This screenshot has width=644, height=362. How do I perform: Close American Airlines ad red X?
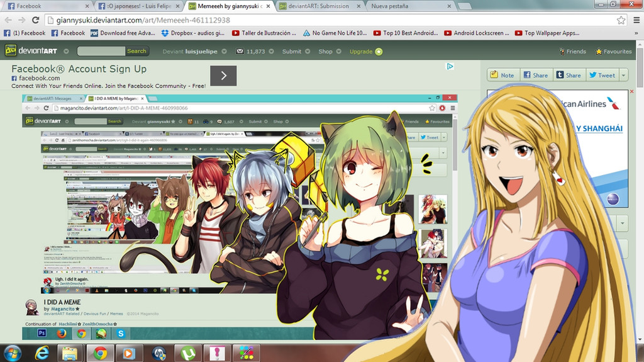coord(631,91)
